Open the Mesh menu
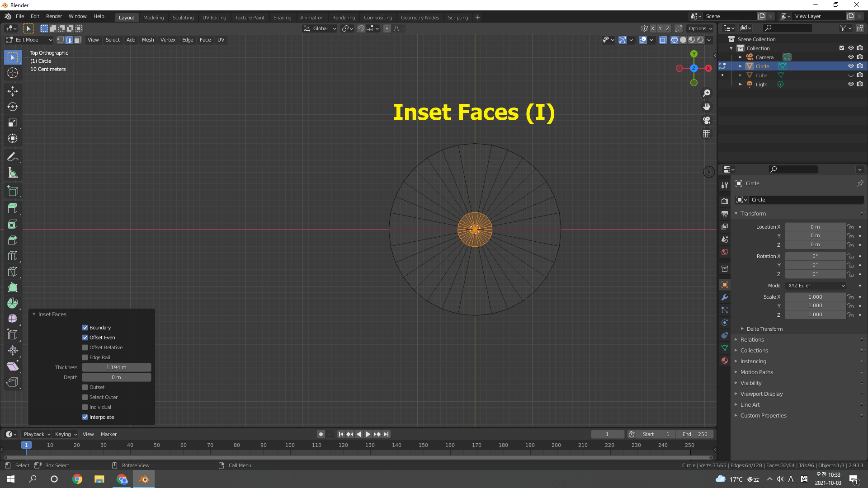Viewport: 868px width, 488px height. click(x=147, y=40)
